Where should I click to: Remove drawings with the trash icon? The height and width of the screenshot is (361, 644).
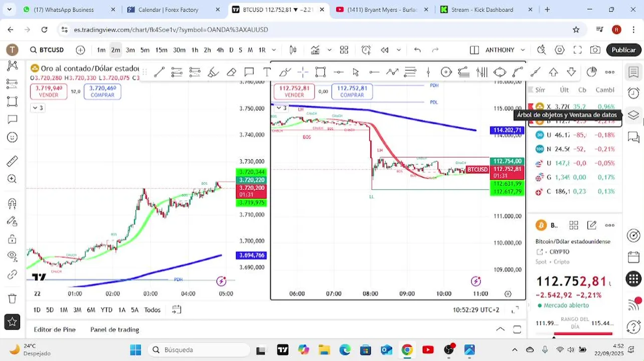13,299
